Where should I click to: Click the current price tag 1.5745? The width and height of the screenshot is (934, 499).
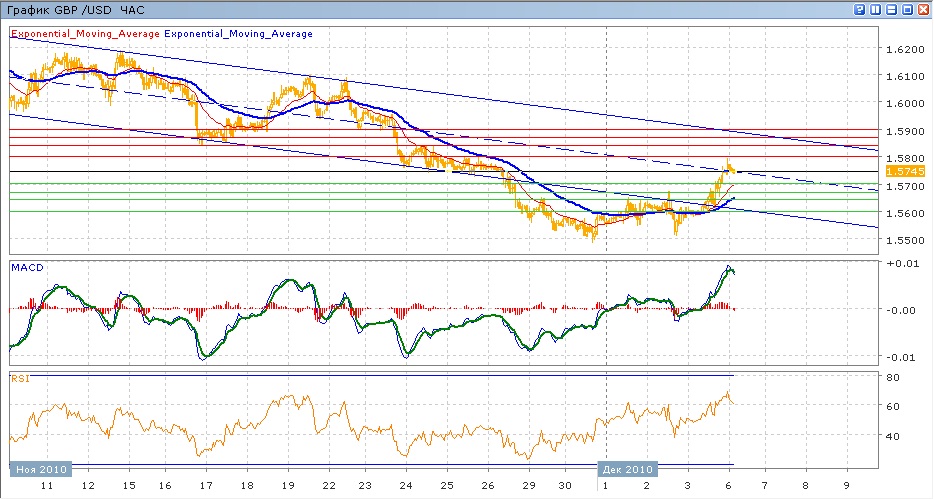903,171
